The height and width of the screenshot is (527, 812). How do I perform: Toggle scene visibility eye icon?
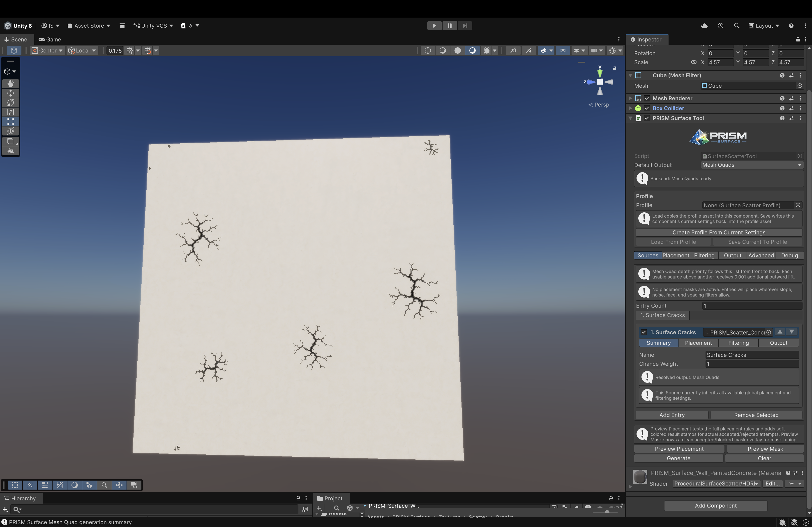pos(563,50)
